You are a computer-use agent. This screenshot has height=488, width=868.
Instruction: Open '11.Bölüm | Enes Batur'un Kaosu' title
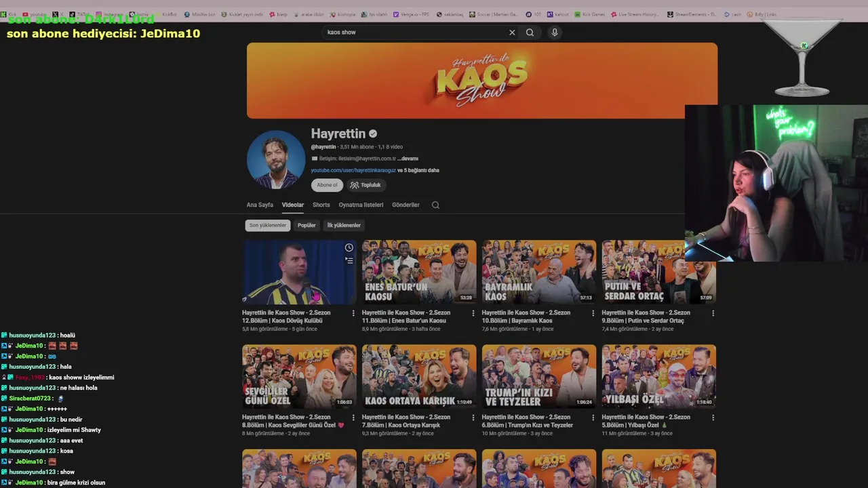(406, 317)
